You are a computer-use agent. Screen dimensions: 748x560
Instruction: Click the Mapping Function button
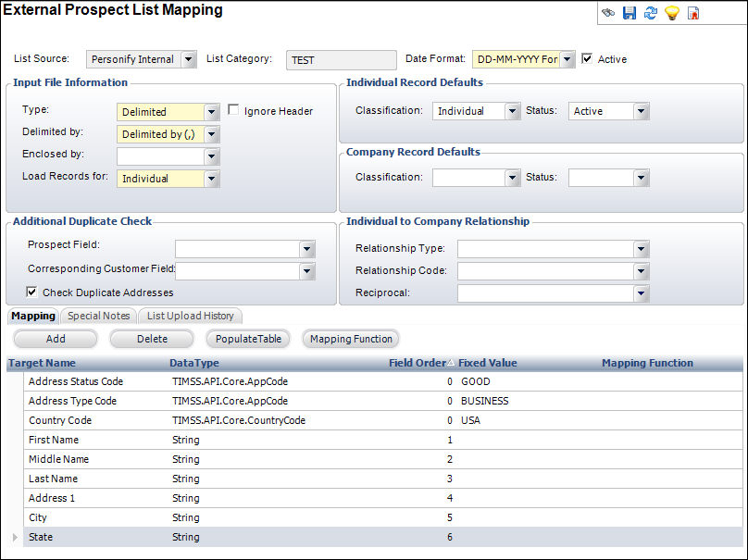[x=351, y=339]
